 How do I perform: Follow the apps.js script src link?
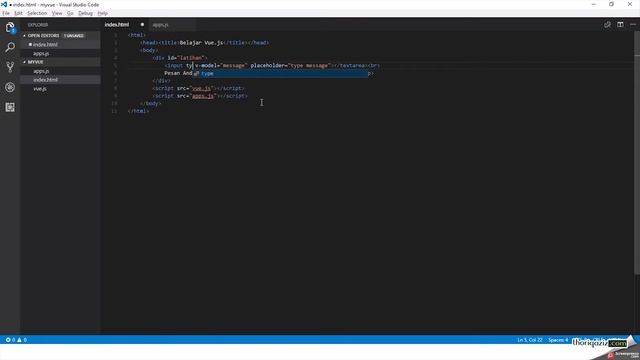[x=203, y=96]
